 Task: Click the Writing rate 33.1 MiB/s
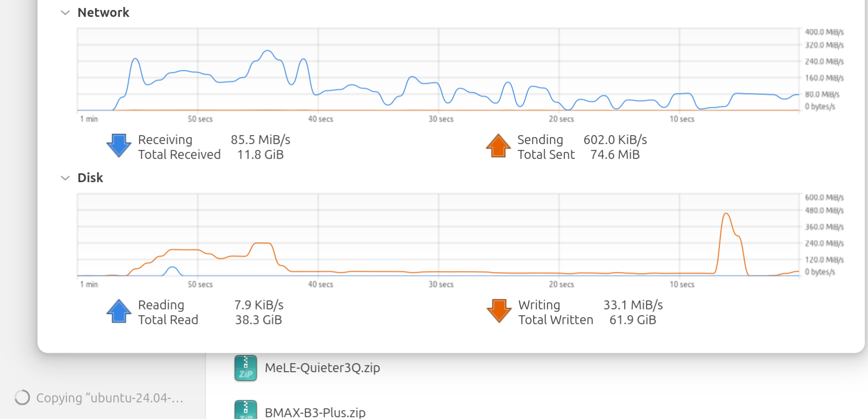click(633, 305)
